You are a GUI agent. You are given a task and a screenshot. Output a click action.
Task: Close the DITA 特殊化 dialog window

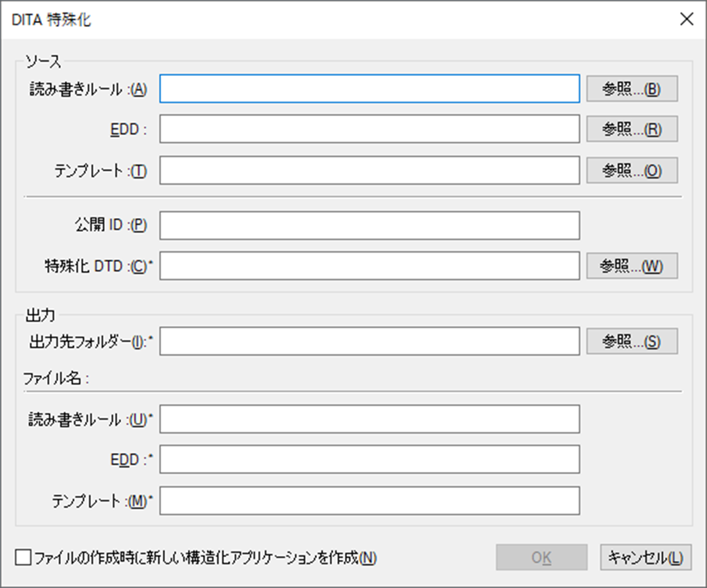pyautogui.click(x=686, y=19)
